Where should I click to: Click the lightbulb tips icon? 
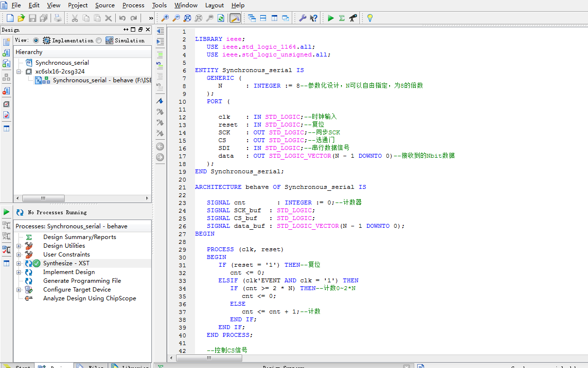370,18
